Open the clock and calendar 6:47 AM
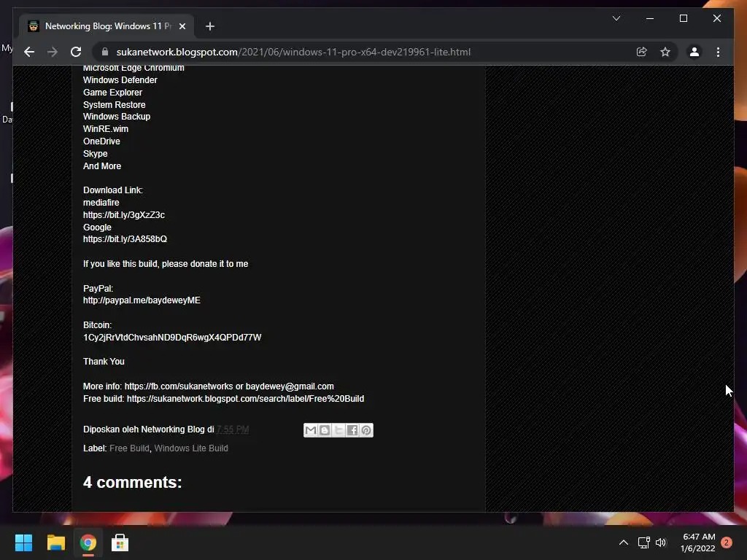Image resolution: width=747 pixels, height=560 pixels. [698, 542]
